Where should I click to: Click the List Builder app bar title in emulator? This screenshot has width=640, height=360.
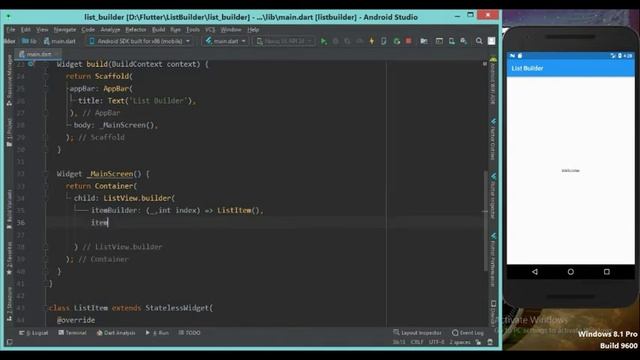tap(527, 68)
